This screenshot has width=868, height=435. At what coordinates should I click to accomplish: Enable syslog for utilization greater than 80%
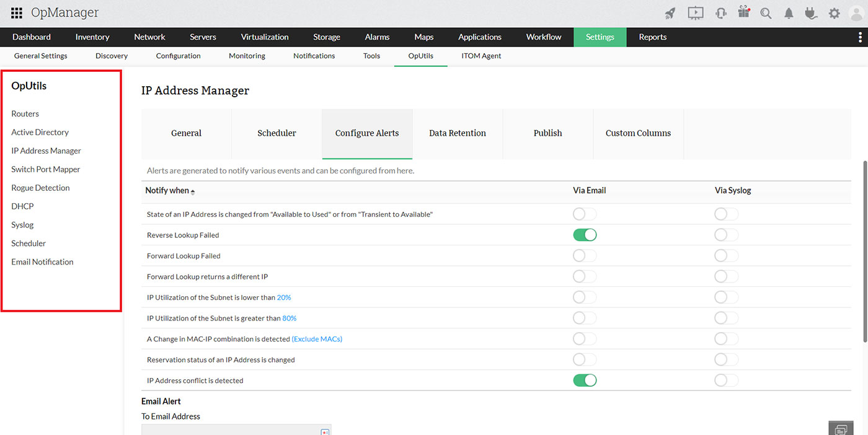(x=726, y=318)
